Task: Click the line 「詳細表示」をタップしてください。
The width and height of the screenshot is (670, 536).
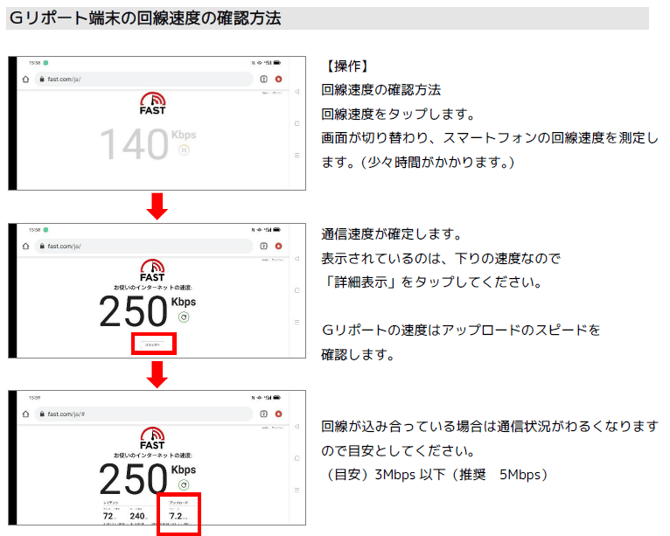Action: (x=432, y=282)
